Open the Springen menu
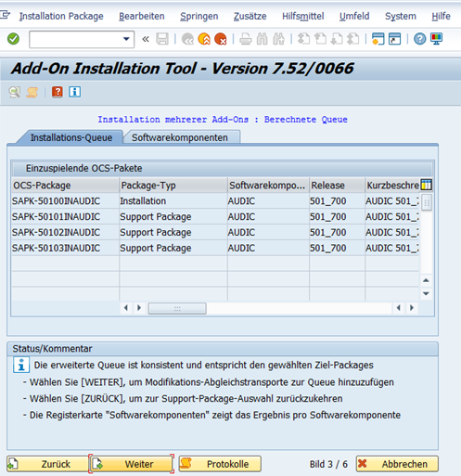Screen dimensions: 461x476 (x=199, y=16)
